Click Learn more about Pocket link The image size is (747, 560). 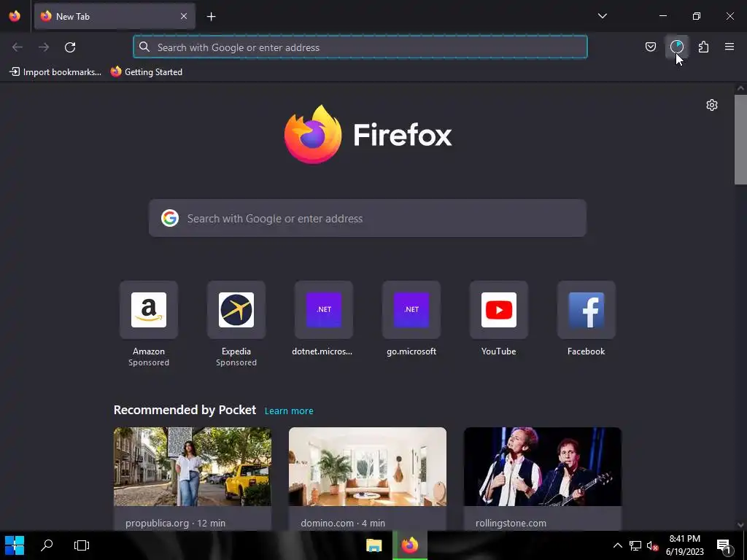point(289,411)
